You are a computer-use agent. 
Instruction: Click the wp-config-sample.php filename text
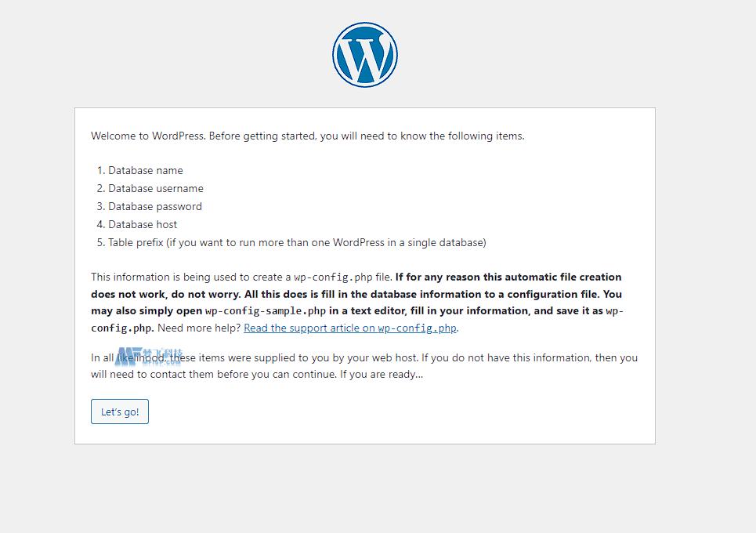tap(266, 311)
